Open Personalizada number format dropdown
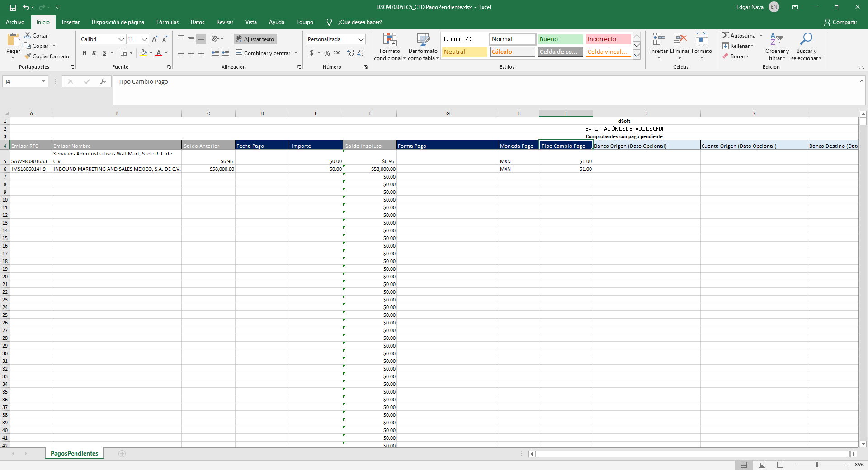The width and height of the screenshot is (868, 470). [361, 39]
